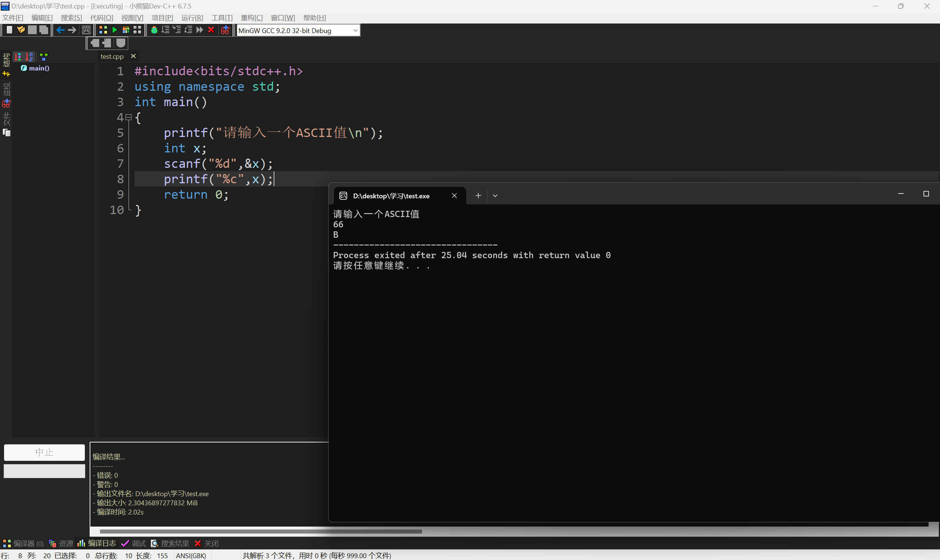Click progress bar below 中止 button
940x560 pixels.
point(44,471)
